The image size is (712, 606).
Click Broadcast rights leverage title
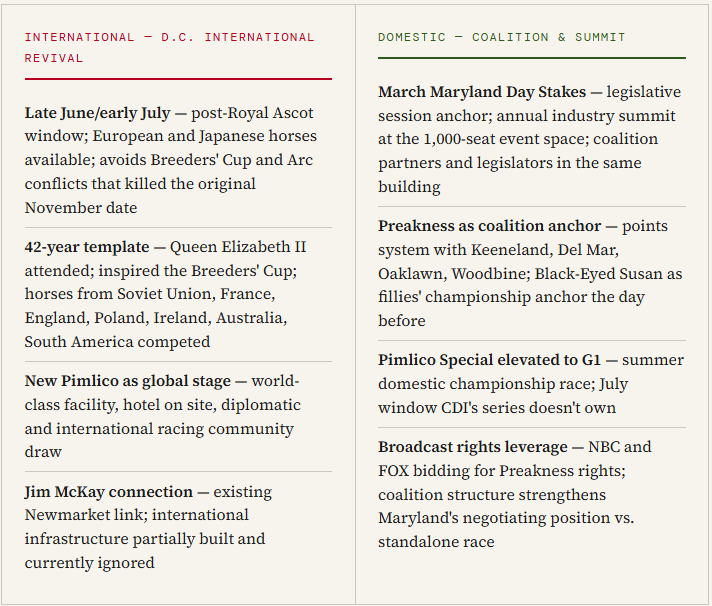pos(473,447)
